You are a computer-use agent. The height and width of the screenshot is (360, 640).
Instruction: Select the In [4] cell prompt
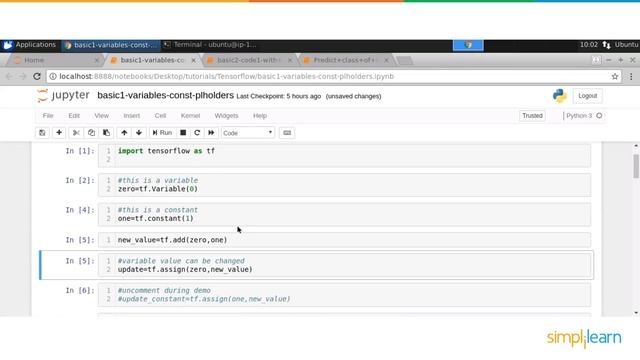80,210
